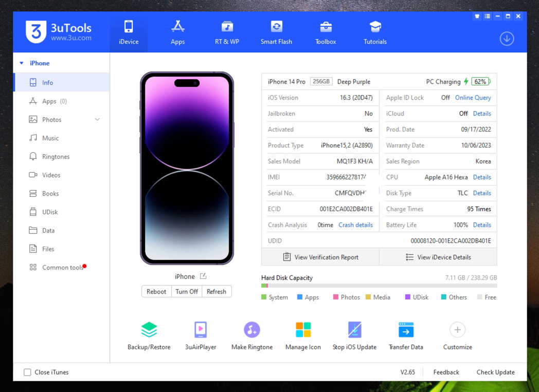The height and width of the screenshot is (392, 539).
Task: Click the Feedback link
Action: click(x=446, y=372)
